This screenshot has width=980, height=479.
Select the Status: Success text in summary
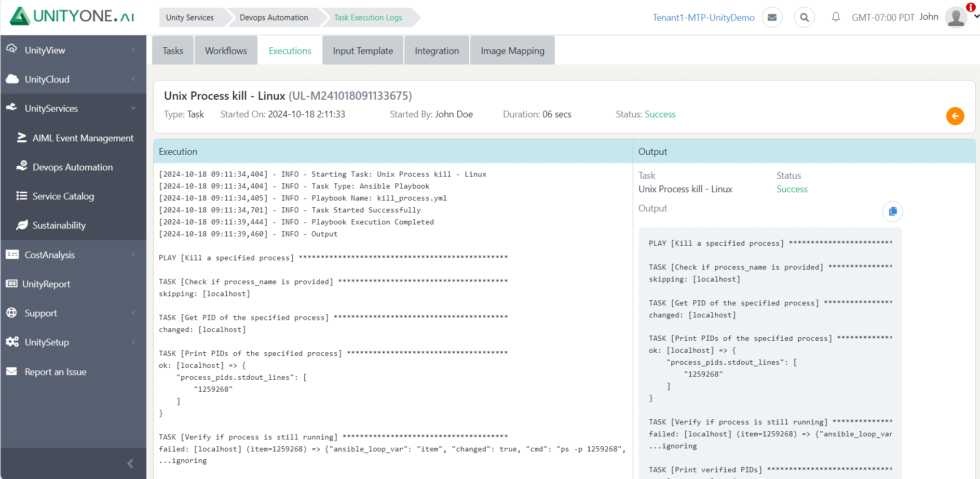point(646,114)
